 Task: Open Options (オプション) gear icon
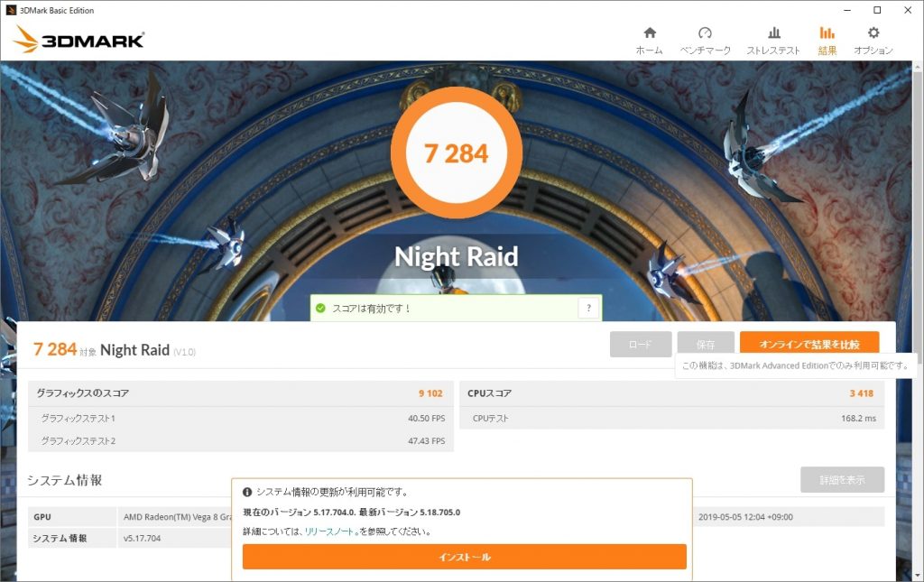873,33
